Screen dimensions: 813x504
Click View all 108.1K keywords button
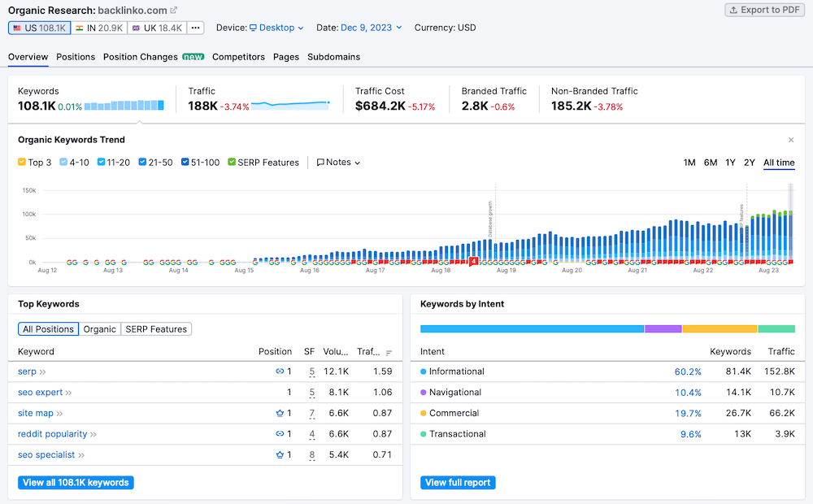[76, 483]
